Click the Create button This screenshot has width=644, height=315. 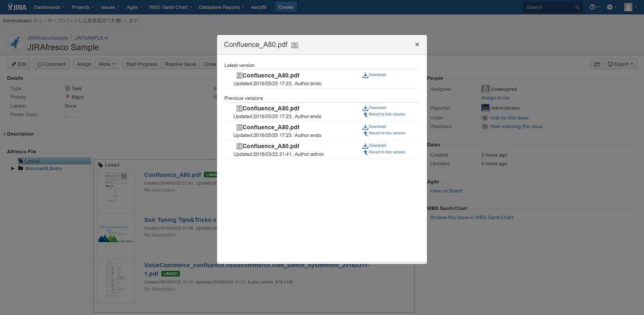[286, 7]
